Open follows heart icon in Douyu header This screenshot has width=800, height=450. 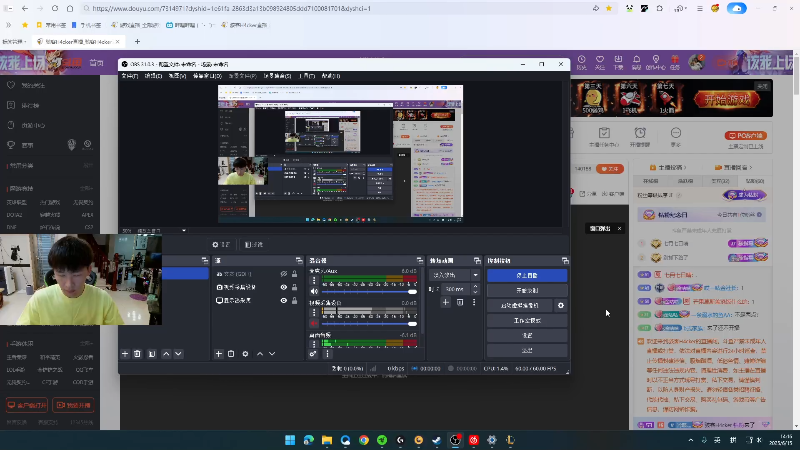(600, 62)
